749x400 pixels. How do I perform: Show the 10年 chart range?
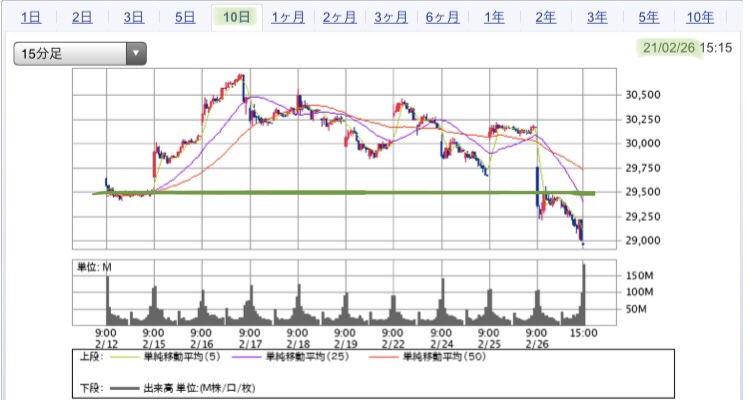click(x=700, y=18)
